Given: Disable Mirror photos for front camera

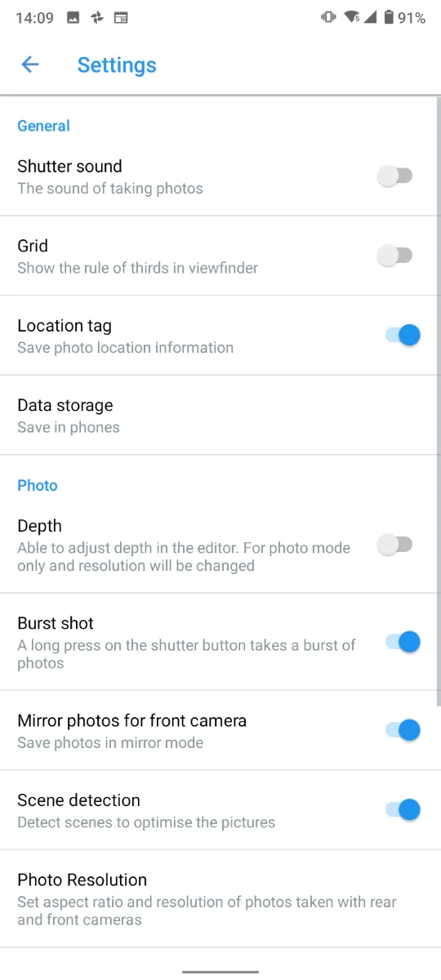Looking at the screenshot, I should (x=403, y=730).
